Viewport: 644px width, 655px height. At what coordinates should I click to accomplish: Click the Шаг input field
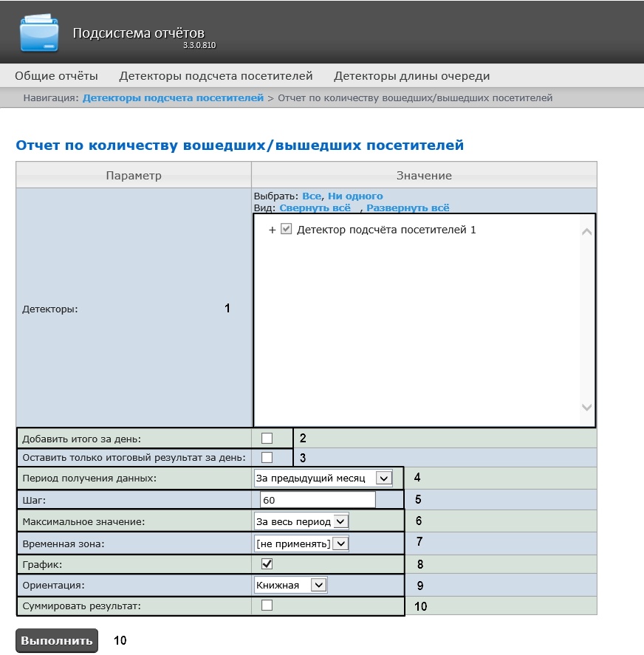click(x=317, y=501)
